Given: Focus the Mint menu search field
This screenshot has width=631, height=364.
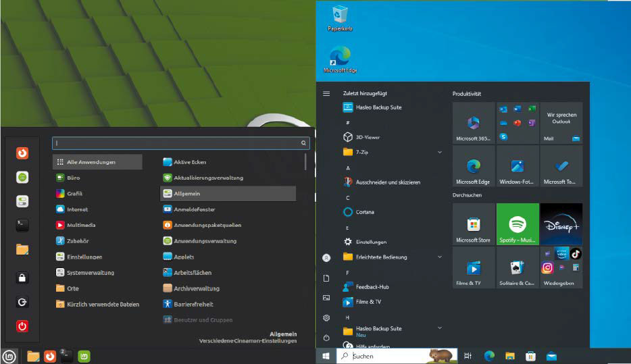Looking at the screenshot, I should tap(180, 142).
